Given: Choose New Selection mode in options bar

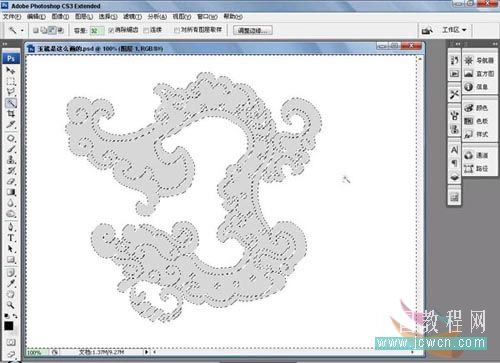Looking at the screenshot, I should point(36,30).
